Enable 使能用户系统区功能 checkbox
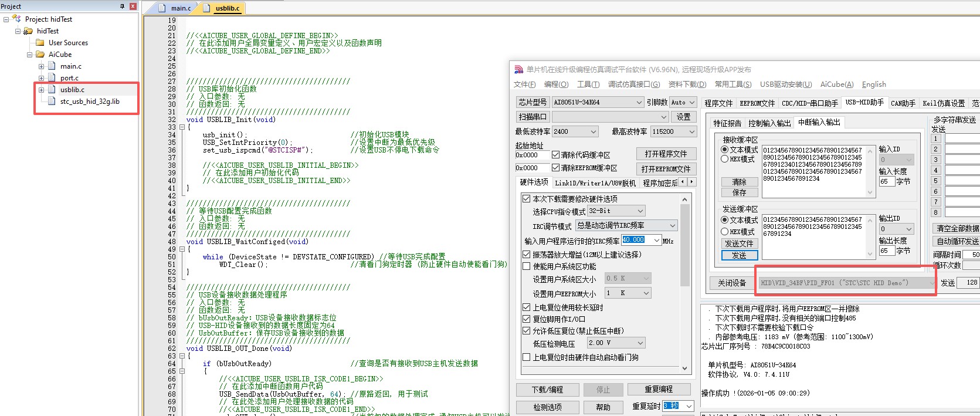This screenshot has width=980, height=416. pos(526,266)
